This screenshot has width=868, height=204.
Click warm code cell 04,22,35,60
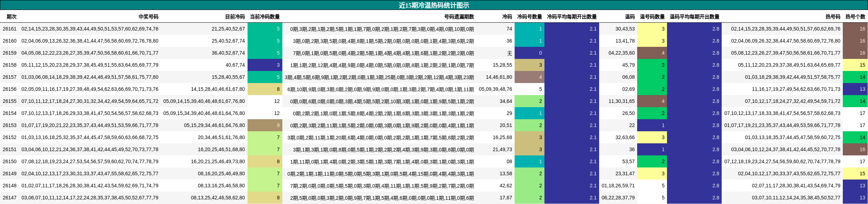(622, 53)
